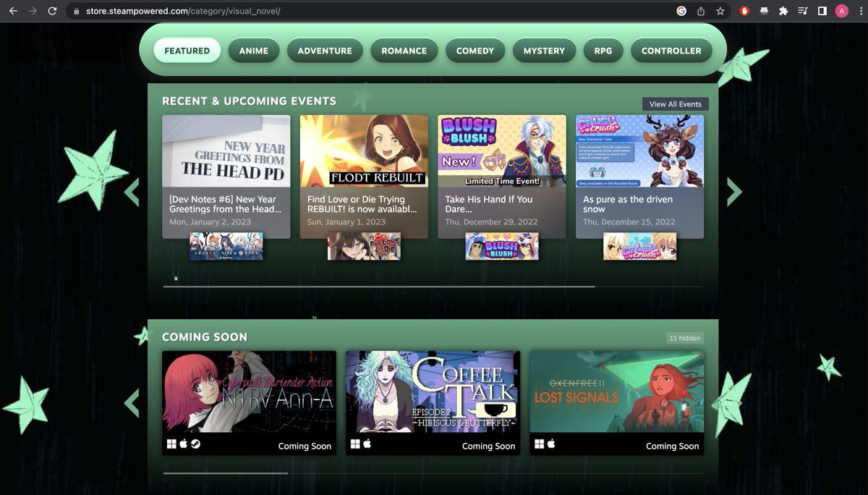This screenshot has height=495, width=868.
Task: Click the View All Events button
Action: (x=676, y=104)
